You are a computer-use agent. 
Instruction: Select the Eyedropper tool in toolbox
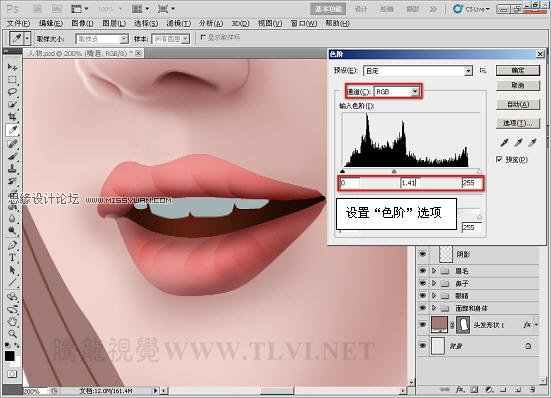pos(12,130)
